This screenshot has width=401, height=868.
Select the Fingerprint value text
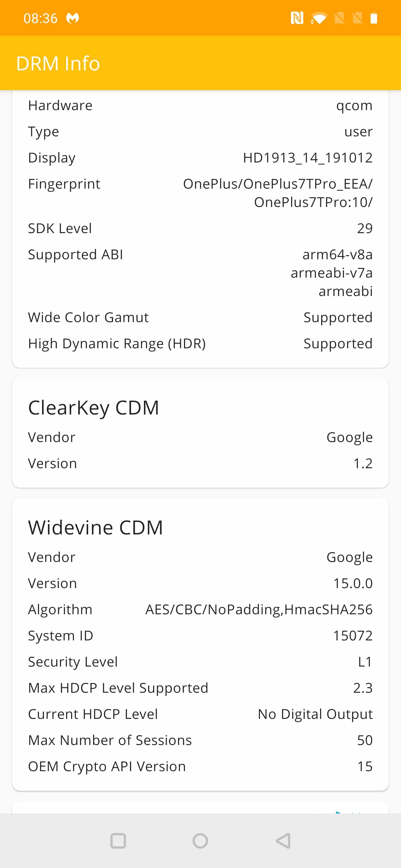(x=278, y=193)
